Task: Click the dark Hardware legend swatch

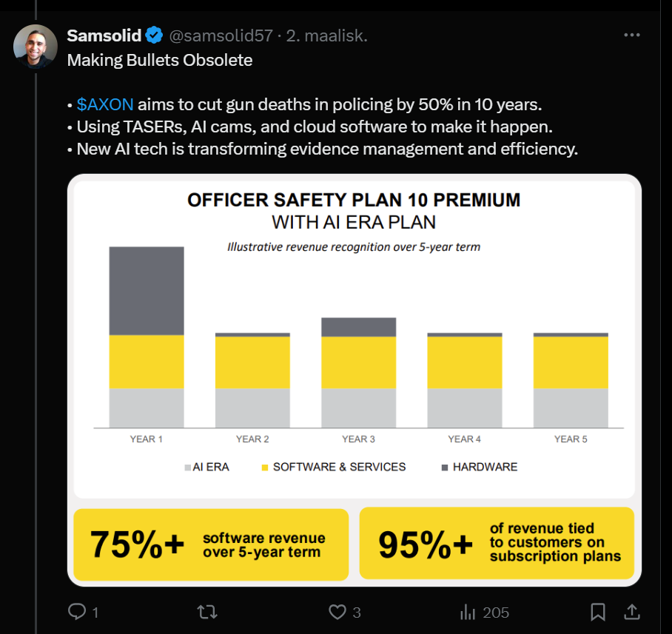Action: 444,468
